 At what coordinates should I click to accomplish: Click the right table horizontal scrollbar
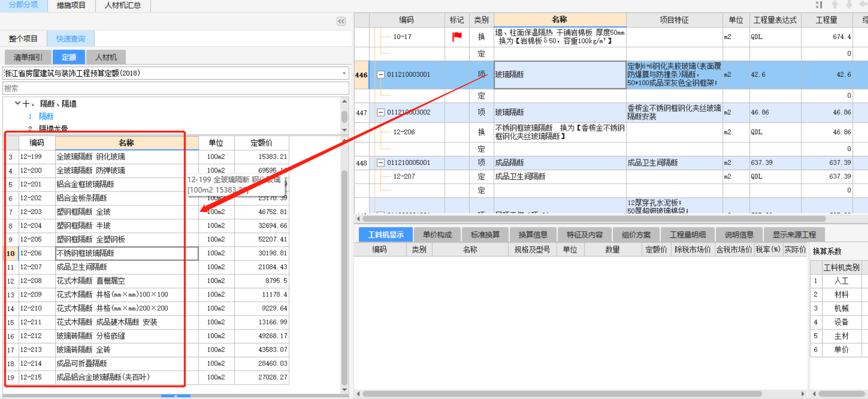(x=594, y=219)
